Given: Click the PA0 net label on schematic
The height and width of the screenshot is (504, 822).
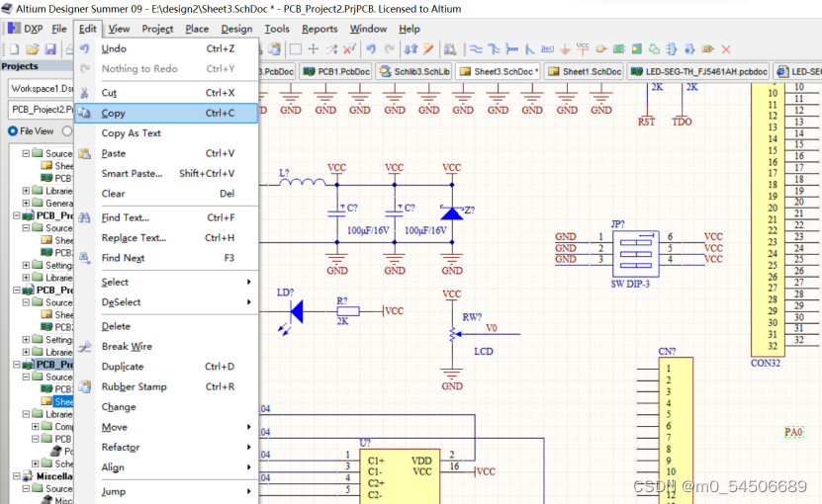Looking at the screenshot, I should tap(793, 432).
